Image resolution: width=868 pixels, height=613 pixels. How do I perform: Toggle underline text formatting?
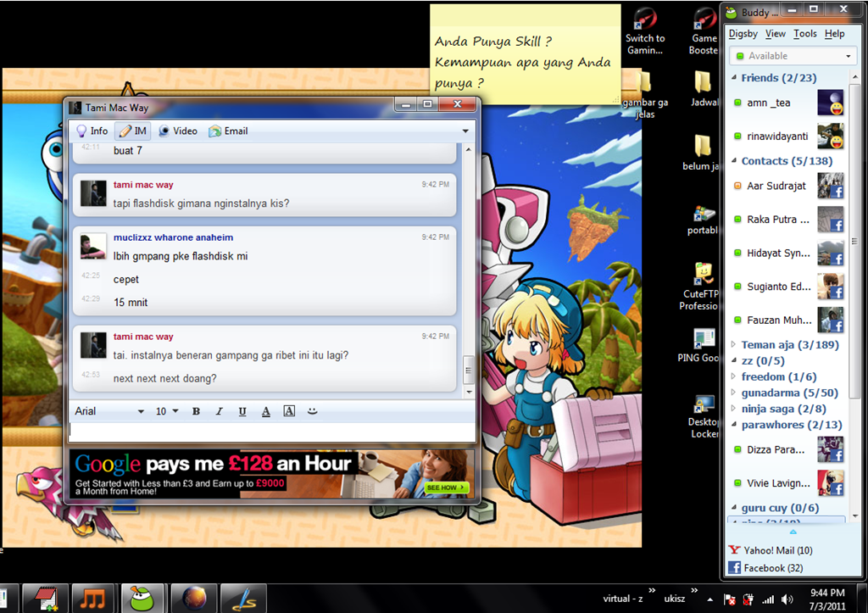click(x=242, y=411)
